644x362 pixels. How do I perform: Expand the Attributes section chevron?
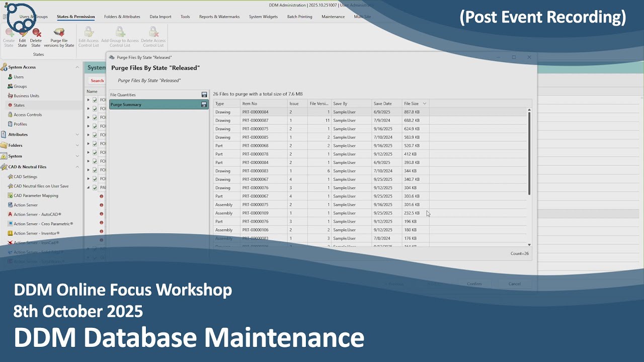[77, 135]
